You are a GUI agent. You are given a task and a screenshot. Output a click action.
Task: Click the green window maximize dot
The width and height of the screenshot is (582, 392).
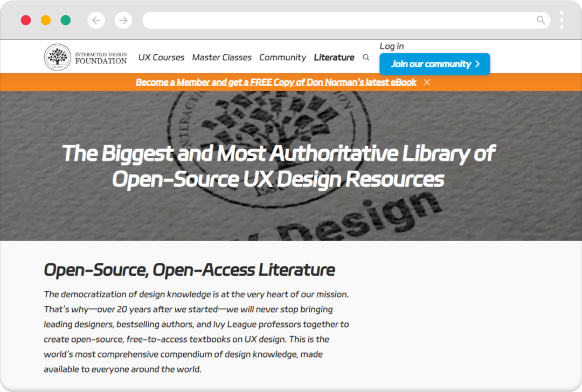click(x=66, y=20)
